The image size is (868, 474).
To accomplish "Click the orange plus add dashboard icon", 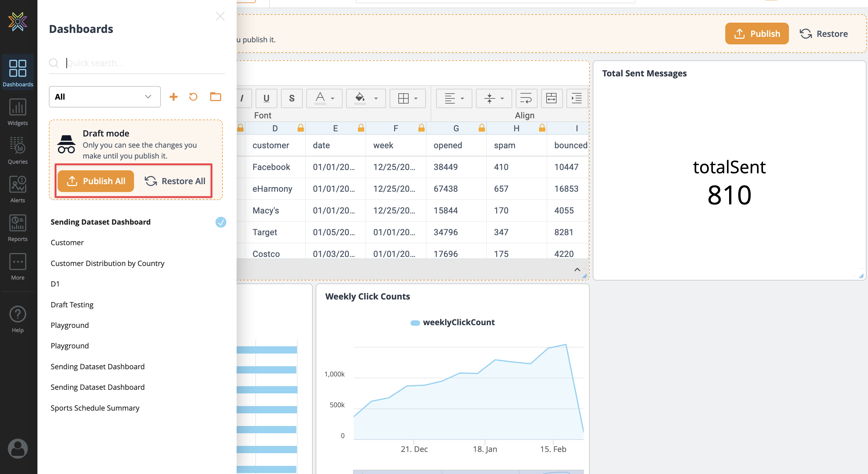I will tap(173, 97).
